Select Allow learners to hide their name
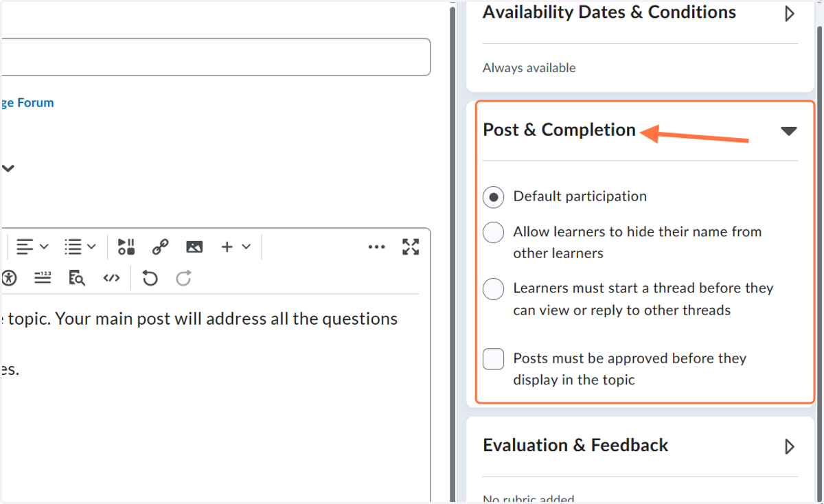824x504 pixels. pos(494,233)
